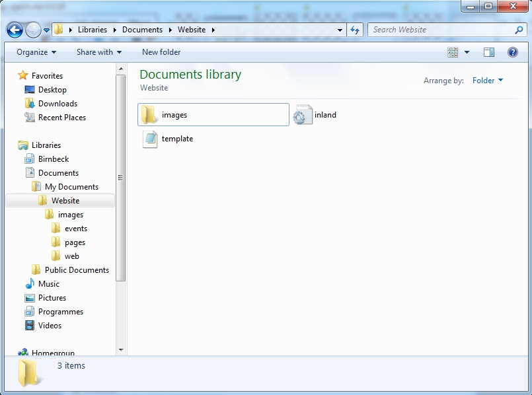The image size is (532, 395).
Task: Click the Back navigation arrow button
Action: tap(15, 30)
